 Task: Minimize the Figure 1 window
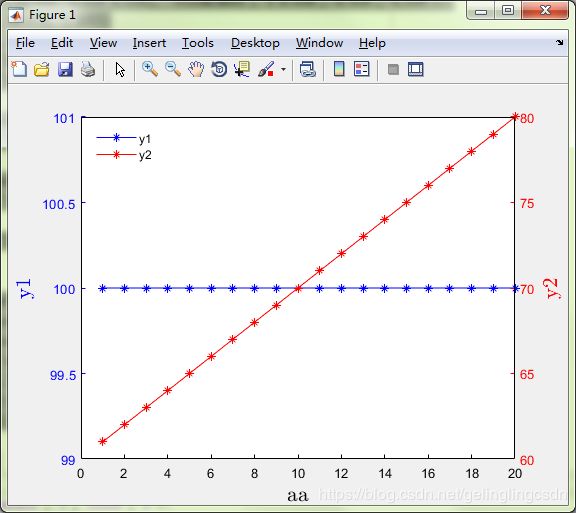tap(480, 11)
